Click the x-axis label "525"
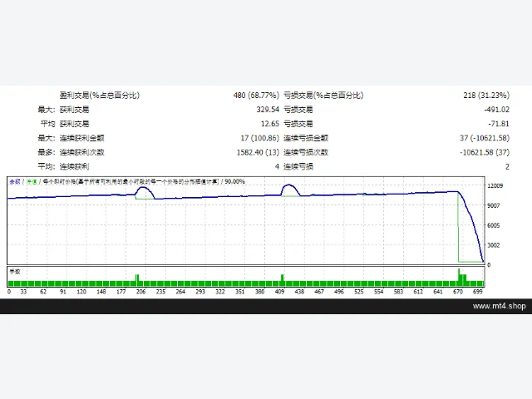The width and height of the screenshot is (532, 399). tap(359, 292)
